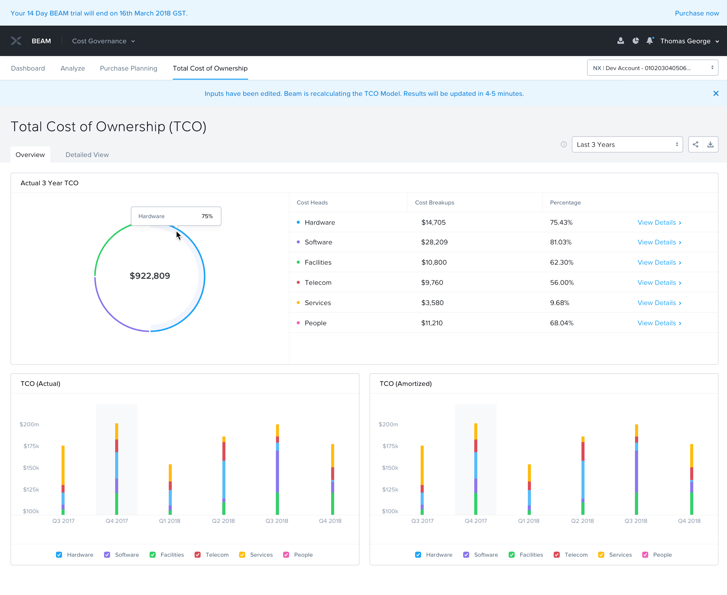Toggle Services checkbox in TCO (Amortized) legend
This screenshot has width=727, height=595.
(601, 554)
